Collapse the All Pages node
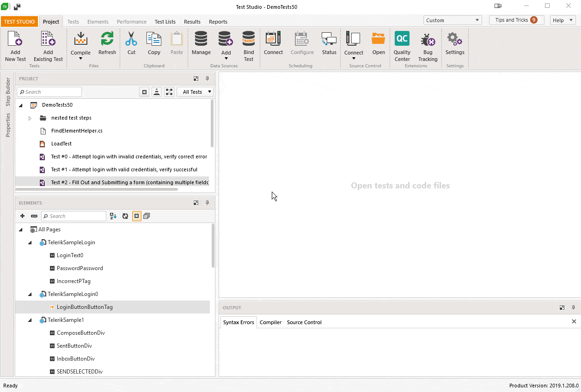Screen dimensions: 581x392 point(21,229)
